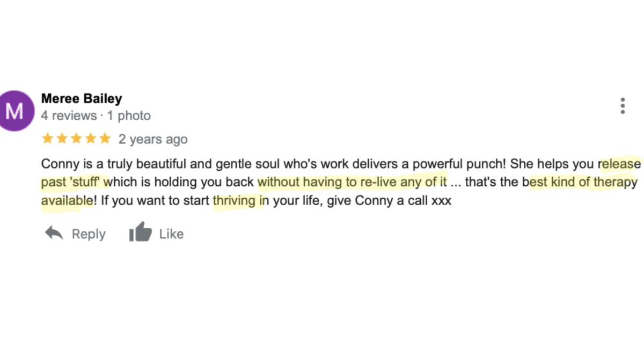Select the Like text label
Image resolution: width=644 pixels, height=363 pixels.
[x=171, y=234]
